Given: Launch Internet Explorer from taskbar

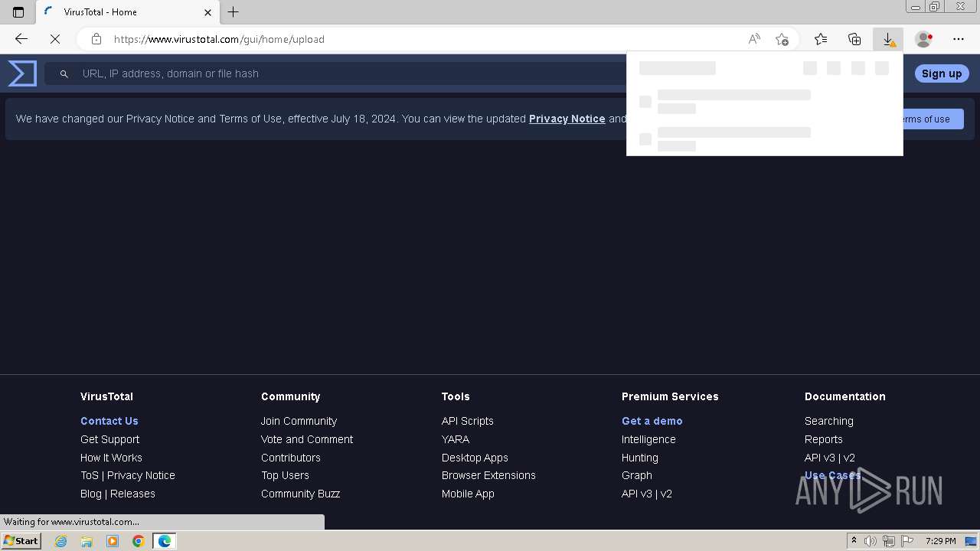Looking at the screenshot, I should tap(61, 541).
